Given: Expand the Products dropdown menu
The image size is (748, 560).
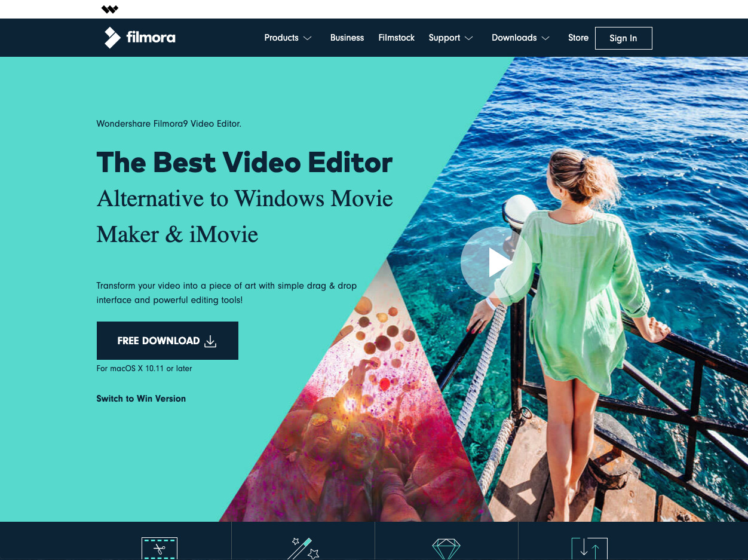Looking at the screenshot, I should click(x=288, y=38).
